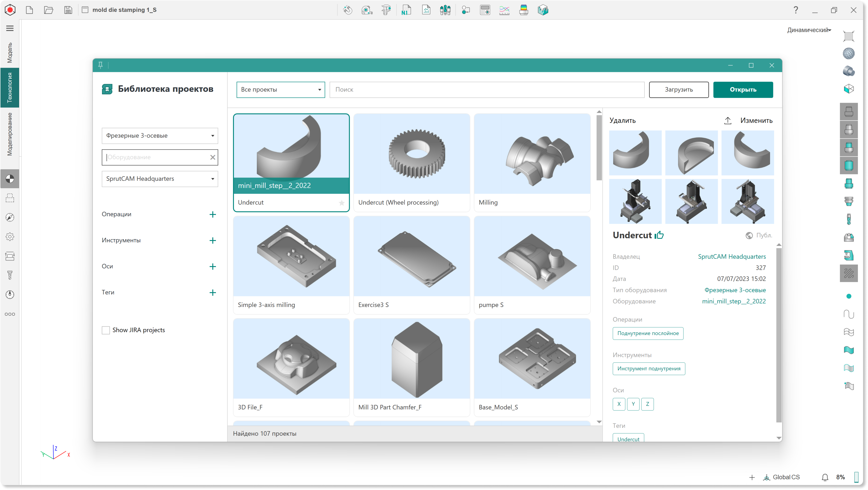Open the Фрезерные 3-осевые machine type dropdown

click(160, 136)
